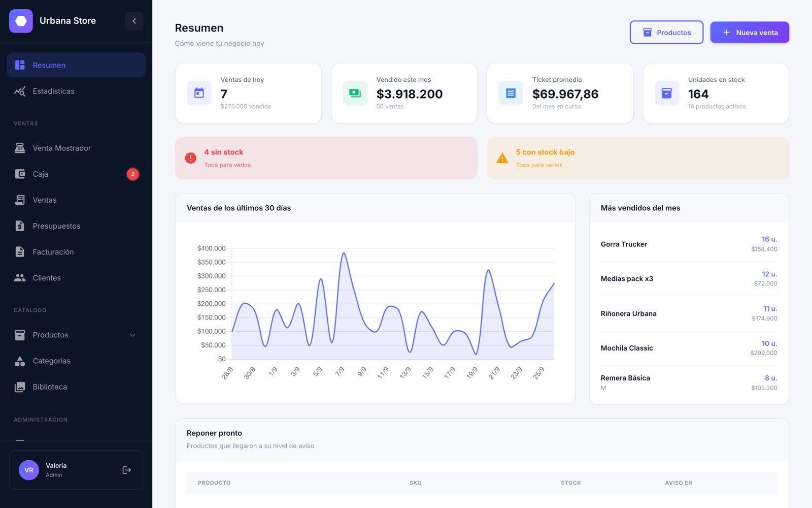The width and height of the screenshot is (812, 508).
Task: Click the Facturación file icon
Action: click(20, 251)
